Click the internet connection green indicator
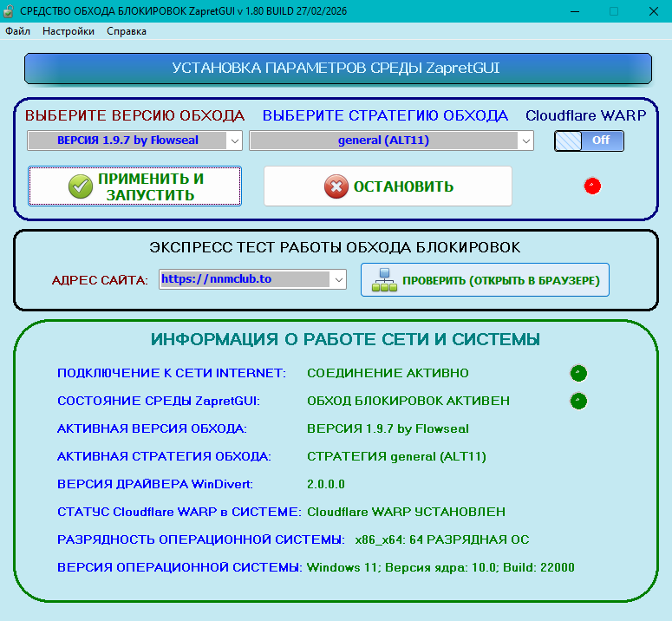Image resolution: width=672 pixels, height=621 pixels. pos(578,373)
